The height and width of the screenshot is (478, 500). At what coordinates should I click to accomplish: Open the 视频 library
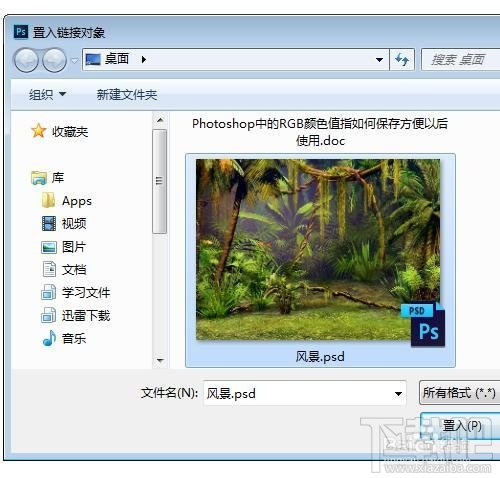[74, 223]
